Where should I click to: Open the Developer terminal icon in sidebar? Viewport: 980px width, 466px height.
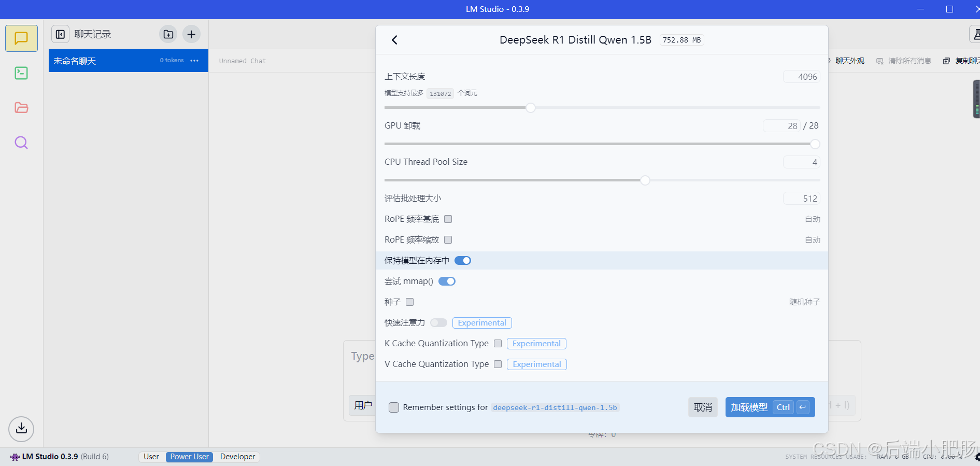[x=21, y=73]
